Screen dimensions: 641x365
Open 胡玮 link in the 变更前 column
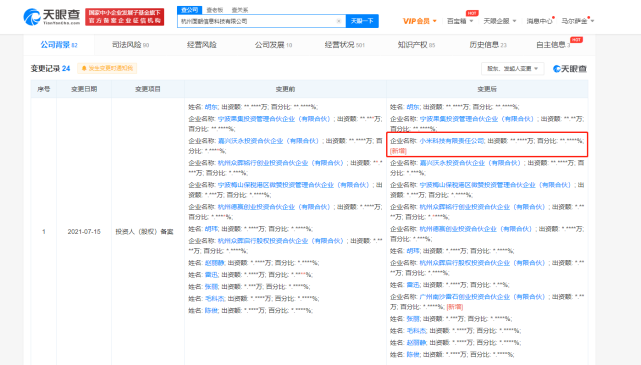[x=211, y=229]
